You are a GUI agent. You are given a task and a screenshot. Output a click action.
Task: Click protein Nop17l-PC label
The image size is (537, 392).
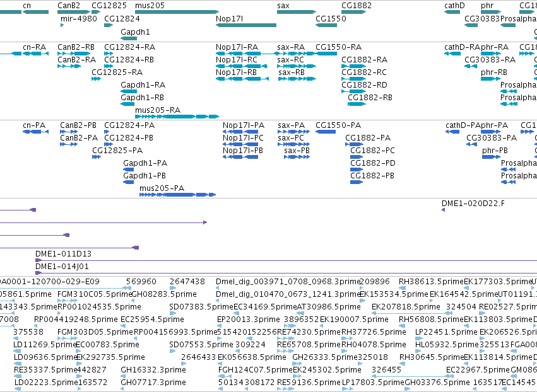(243, 137)
